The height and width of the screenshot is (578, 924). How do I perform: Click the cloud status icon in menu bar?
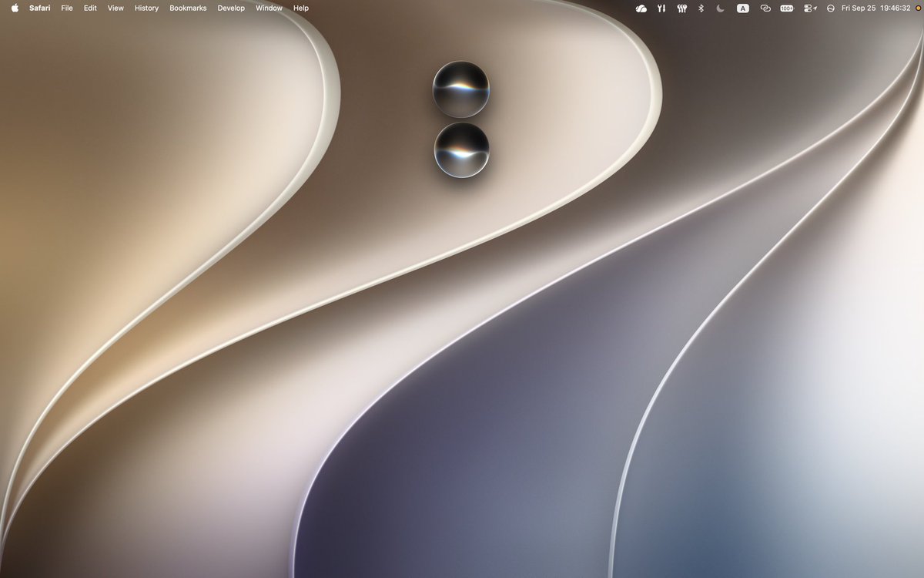[x=641, y=8]
